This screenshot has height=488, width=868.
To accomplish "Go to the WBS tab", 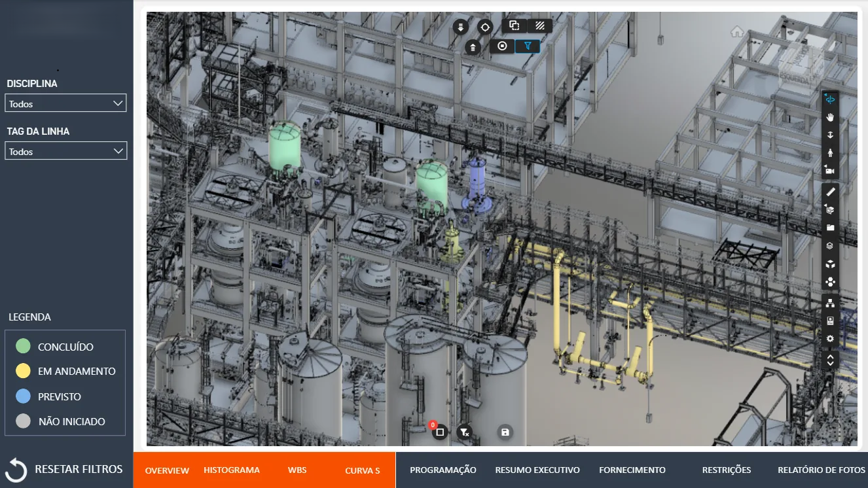I will pyautogui.click(x=297, y=470).
